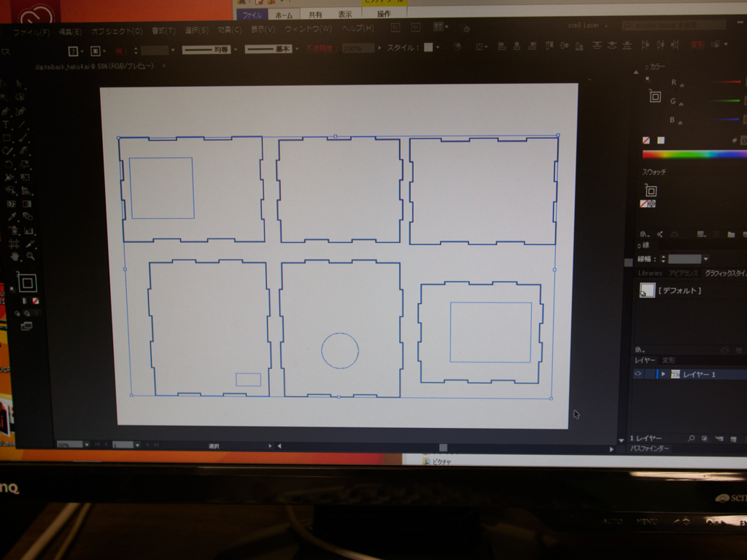Select the Artboard tool
747x560 pixels.
pyautogui.click(x=14, y=244)
